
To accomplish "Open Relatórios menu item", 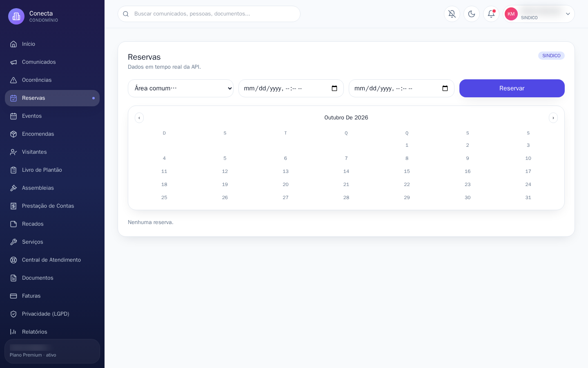I will [52, 332].
